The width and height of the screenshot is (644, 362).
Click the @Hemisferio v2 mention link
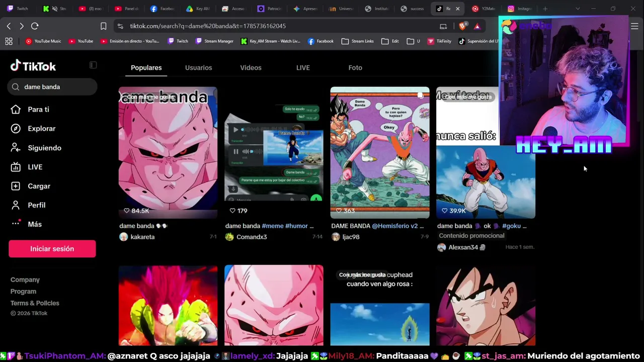(394, 226)
